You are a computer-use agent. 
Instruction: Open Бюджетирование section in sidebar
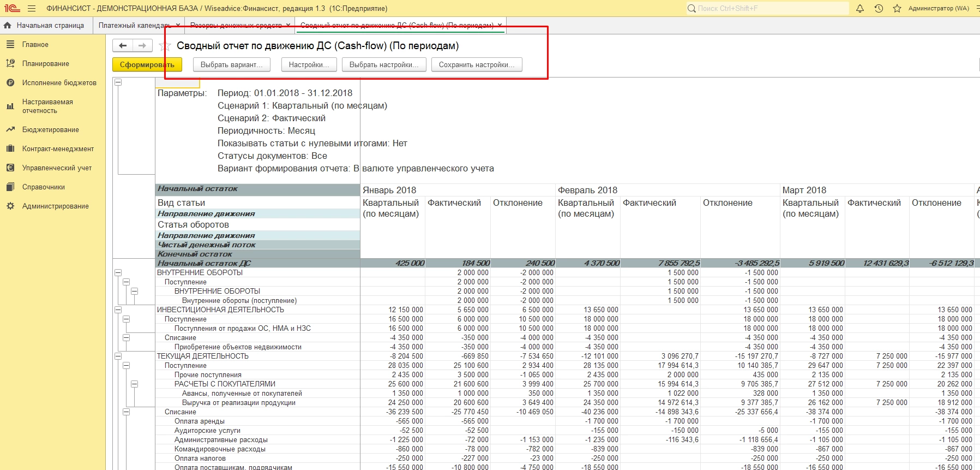(x=50, y=130)
